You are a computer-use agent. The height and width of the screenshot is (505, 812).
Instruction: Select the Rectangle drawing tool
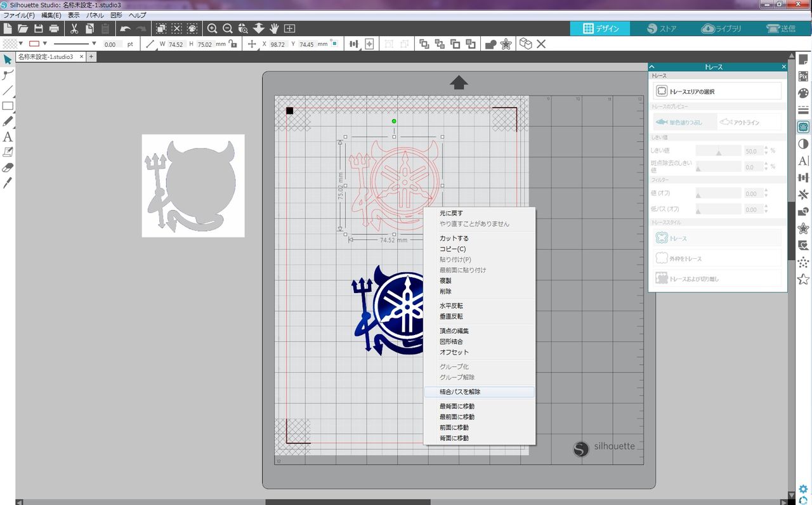point(8,106)
